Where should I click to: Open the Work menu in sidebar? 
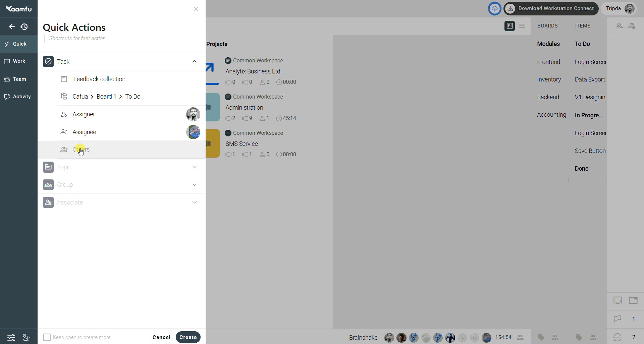tap(19, 61)
